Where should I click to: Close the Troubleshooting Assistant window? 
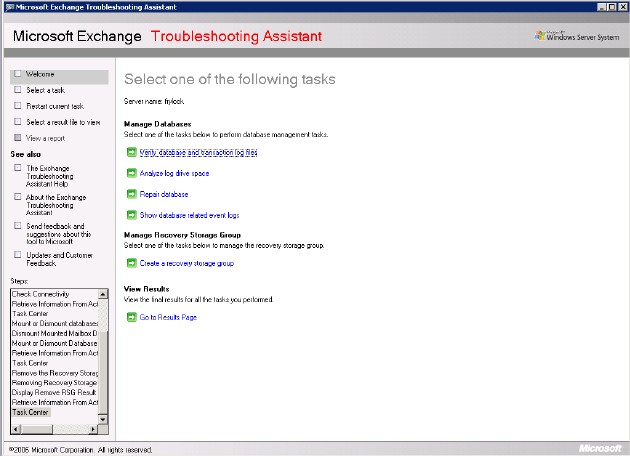(x=622, y=7)
